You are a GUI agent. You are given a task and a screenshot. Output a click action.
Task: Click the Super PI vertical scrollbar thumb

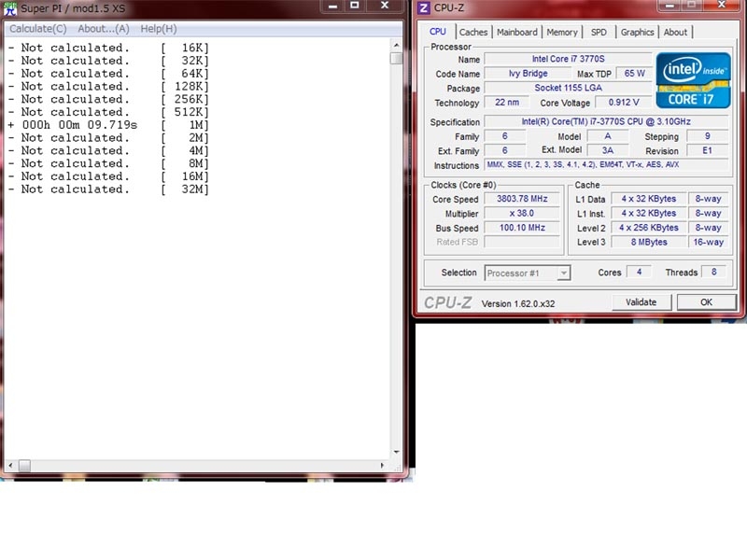click(396, 58)
